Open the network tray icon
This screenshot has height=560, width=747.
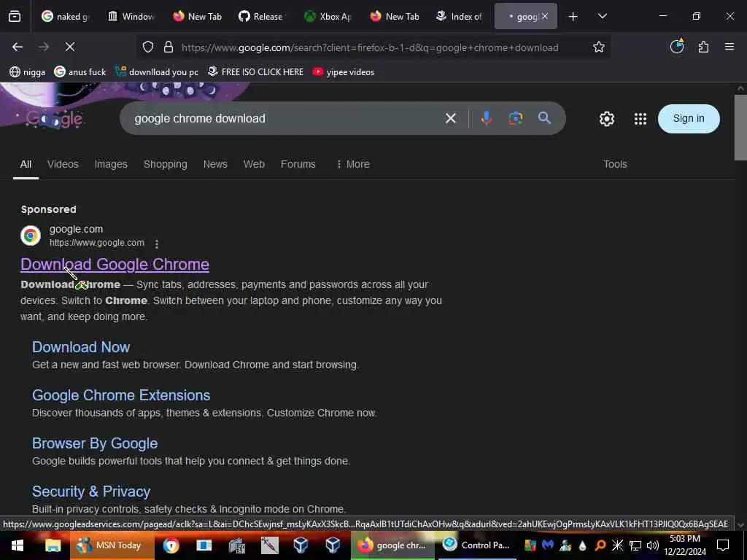coord(635,545)
